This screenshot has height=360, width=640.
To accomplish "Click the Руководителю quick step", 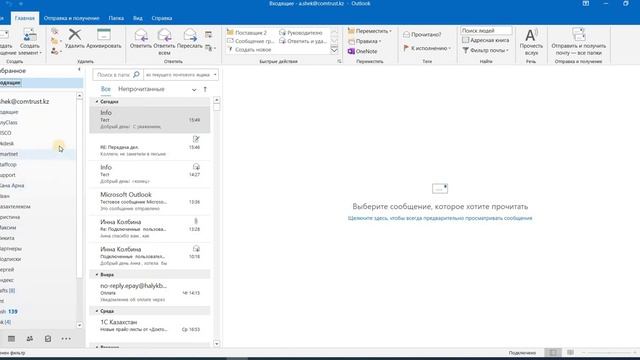I will tap(301, 32).
